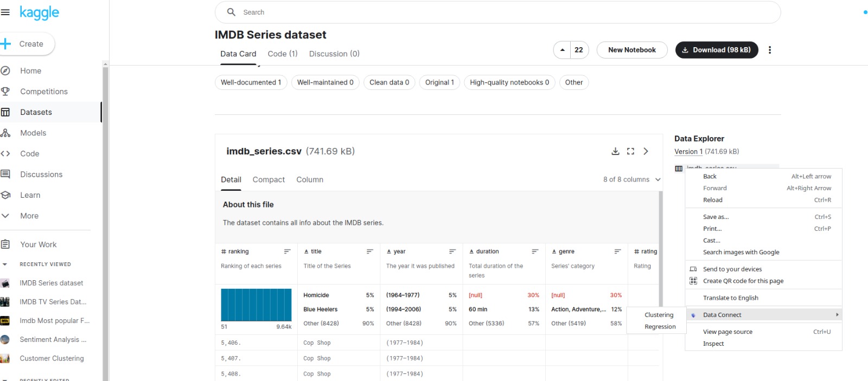Choose Reload from the context menu

coord(764,200)
